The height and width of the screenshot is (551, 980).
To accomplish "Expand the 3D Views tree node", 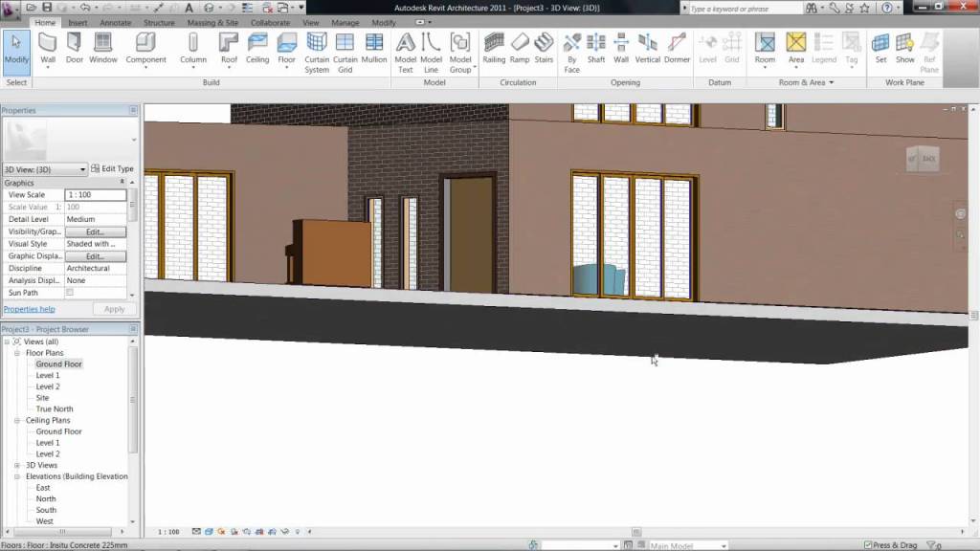I will pos(18,465).
